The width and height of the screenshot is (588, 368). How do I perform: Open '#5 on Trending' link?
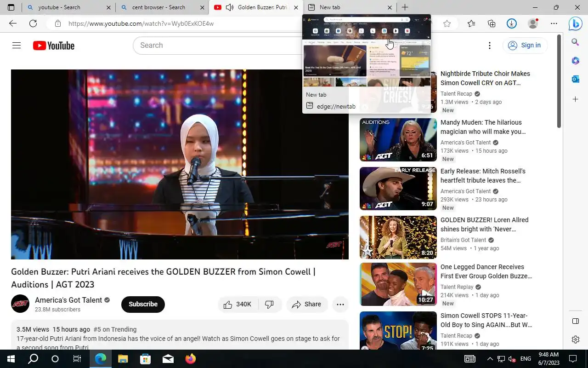115,329
